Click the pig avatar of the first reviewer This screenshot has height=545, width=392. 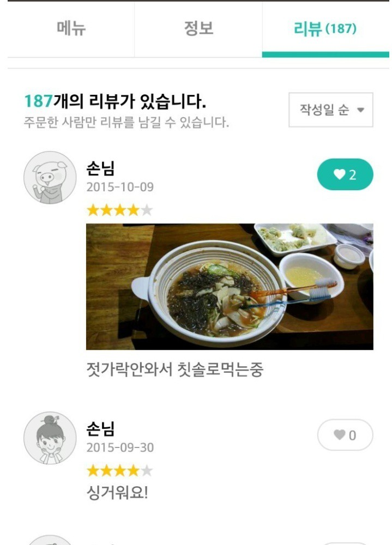coord(50,178)
